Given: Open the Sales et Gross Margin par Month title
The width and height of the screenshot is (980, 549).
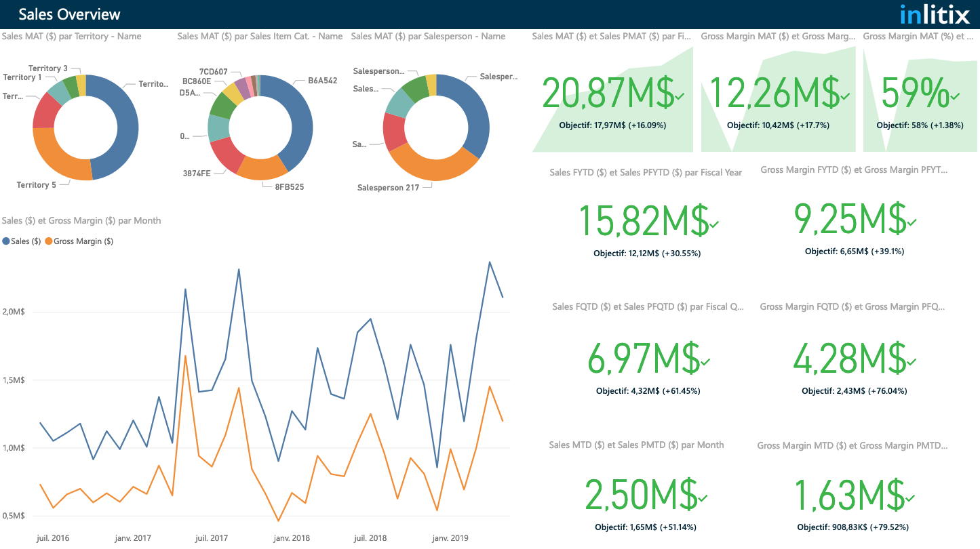Looking at the screenshot, I should (81, 220).
